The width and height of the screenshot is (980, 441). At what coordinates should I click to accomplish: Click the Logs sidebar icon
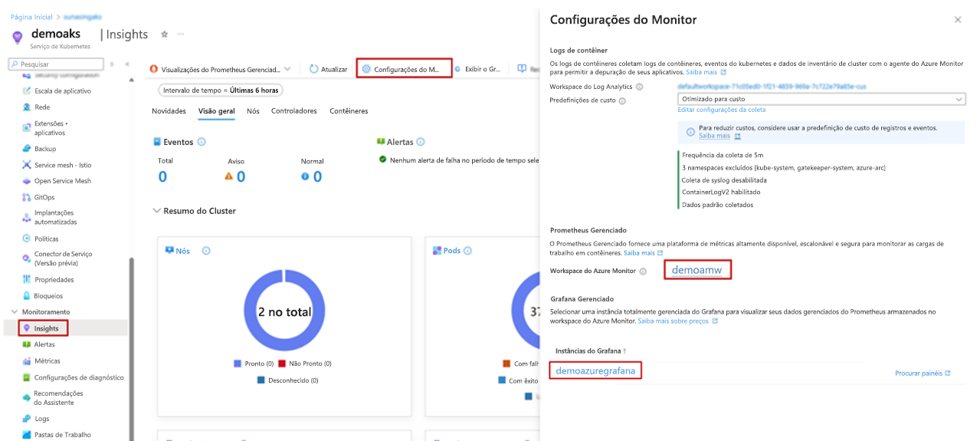27,419
